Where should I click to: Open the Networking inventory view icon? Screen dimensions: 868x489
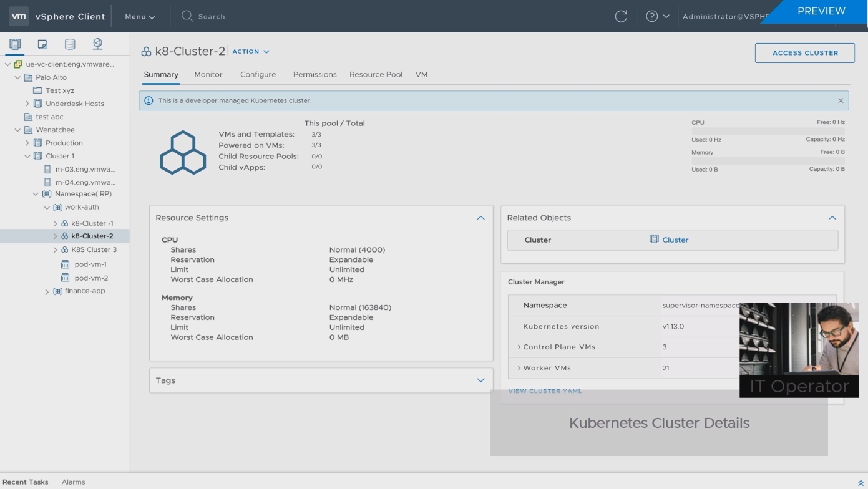97,44
